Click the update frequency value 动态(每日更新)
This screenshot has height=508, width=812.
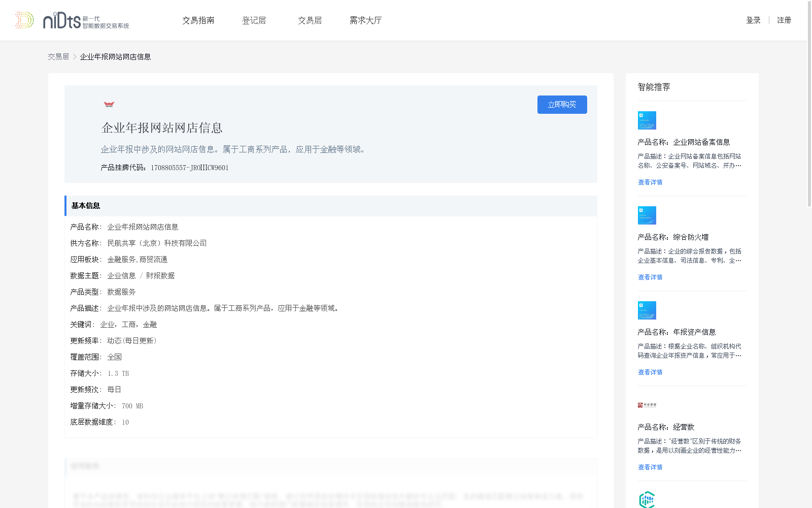[132, 341]
